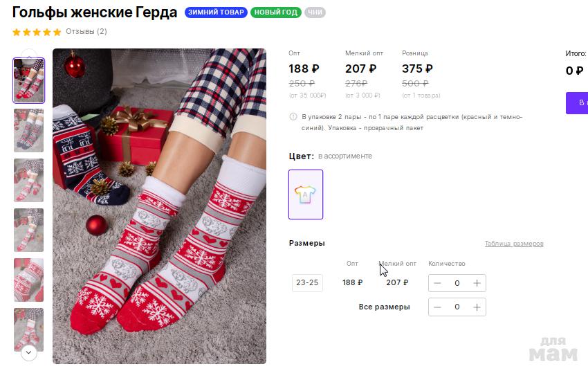Open the size chart link
The width and height of the screenshot is (588, 371).
tap(513, 244)
